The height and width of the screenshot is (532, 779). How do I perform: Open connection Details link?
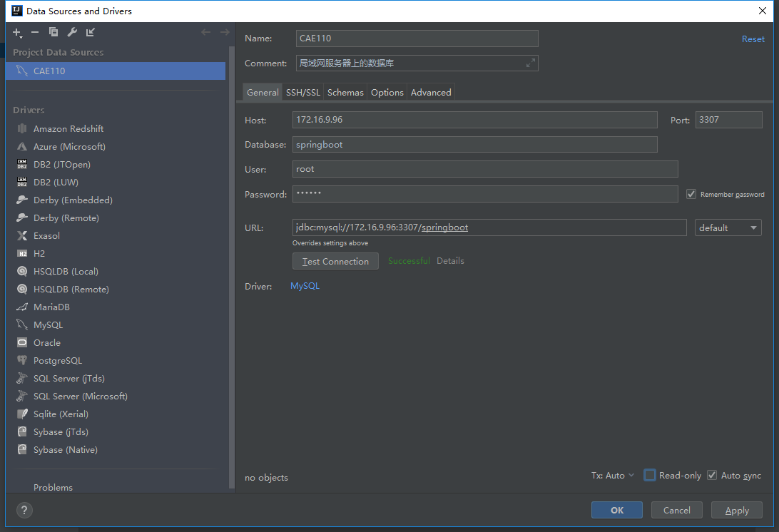point(450,261)
